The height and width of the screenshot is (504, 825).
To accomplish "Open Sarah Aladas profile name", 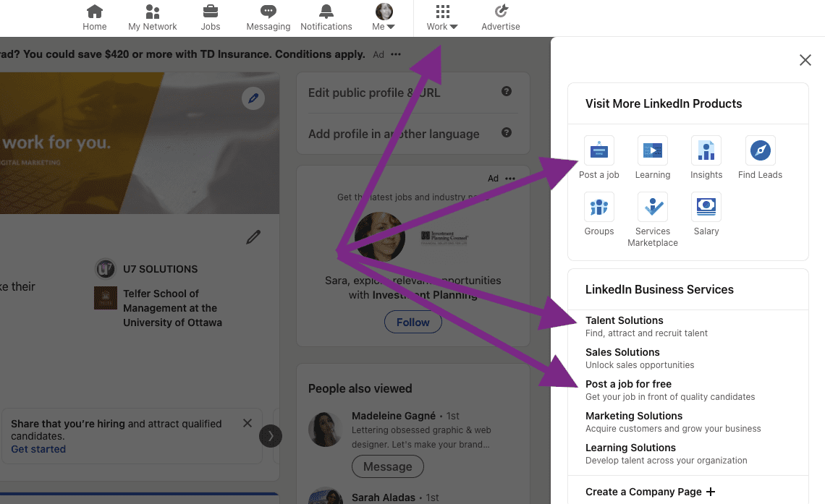I will point(383,497).
